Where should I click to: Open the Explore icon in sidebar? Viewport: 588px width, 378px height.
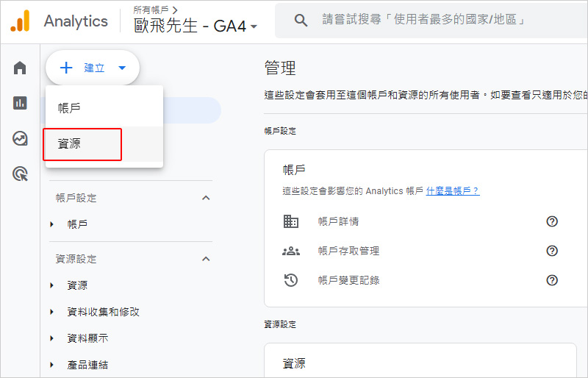[20, 138]
